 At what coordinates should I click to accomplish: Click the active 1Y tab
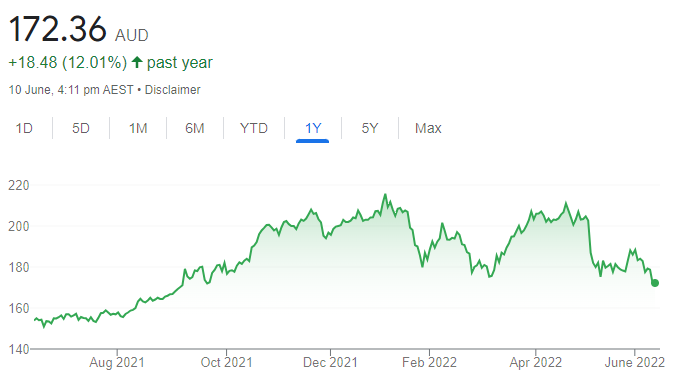tap(313, 128)
